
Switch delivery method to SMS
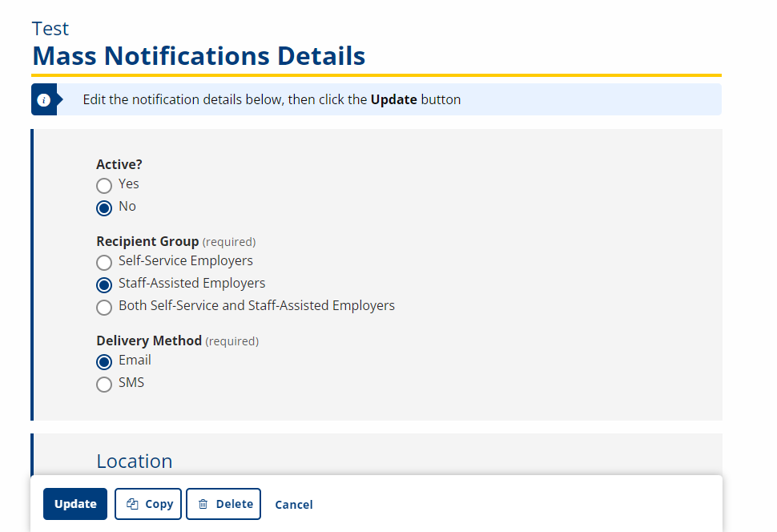[104, 385]
